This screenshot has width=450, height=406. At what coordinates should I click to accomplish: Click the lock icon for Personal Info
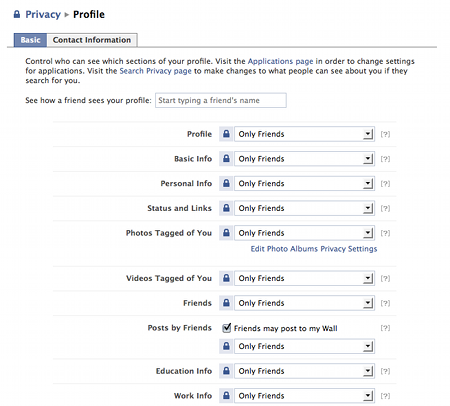[x=226, y=183]
